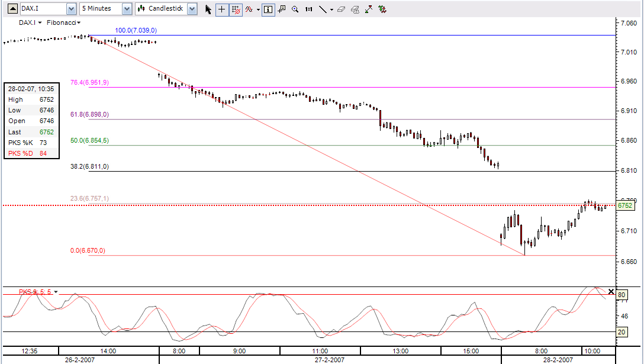Click the 6.660 price axis label
Image resolution: width=644 pixels, height=364 pixels.
tap(629, 261)
